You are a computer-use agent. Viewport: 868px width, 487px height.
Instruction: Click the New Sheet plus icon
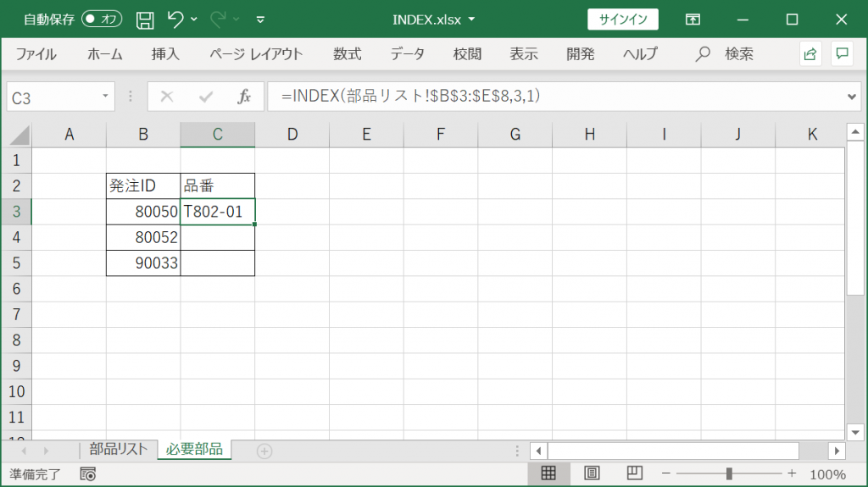tap(264, 451)
